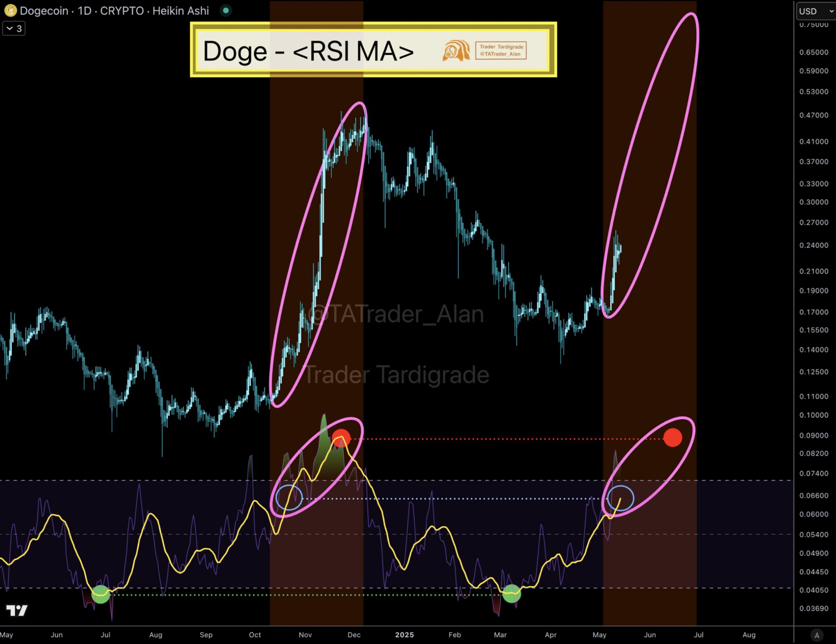Click the 0.04900 price axis label
The image size is (836, 644).
(814, 553)
